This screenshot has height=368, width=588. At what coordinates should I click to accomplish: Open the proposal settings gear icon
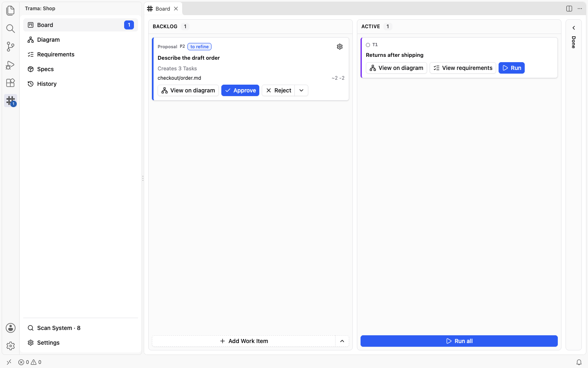coord(340,47)
